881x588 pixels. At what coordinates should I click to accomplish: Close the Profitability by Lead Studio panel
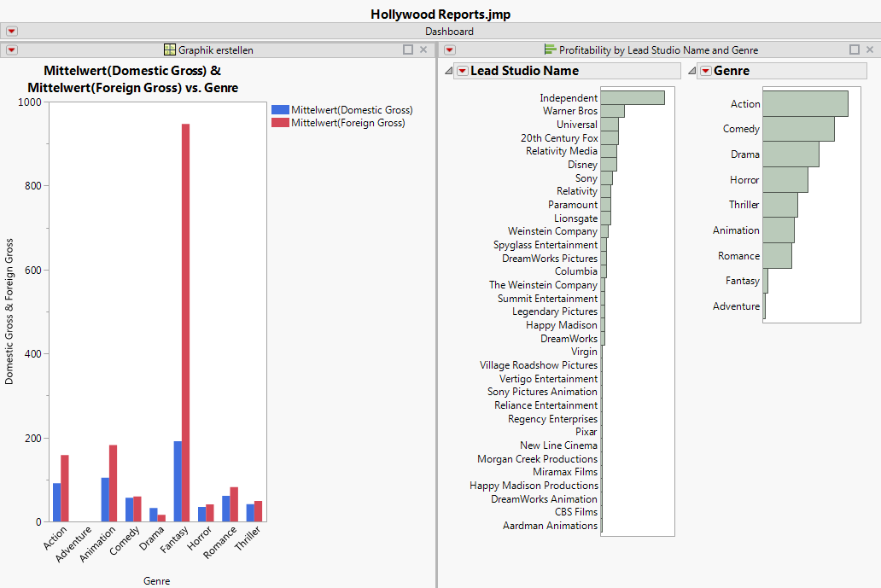pos(870,50)
